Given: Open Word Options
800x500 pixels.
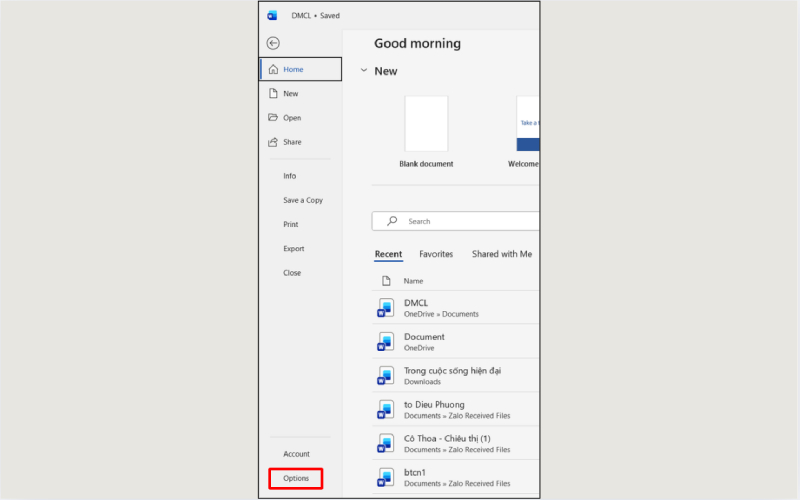Looking at the screenshot, I should pos(296,479).
